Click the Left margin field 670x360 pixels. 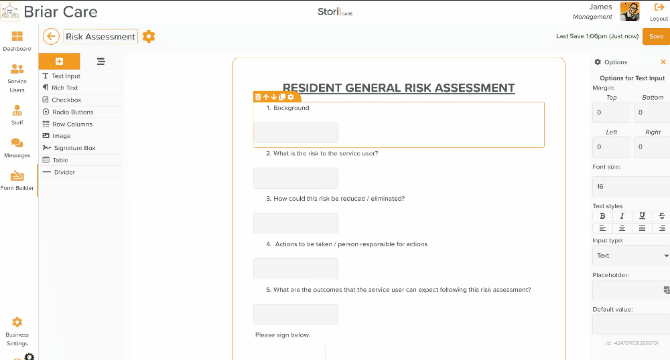611,147
